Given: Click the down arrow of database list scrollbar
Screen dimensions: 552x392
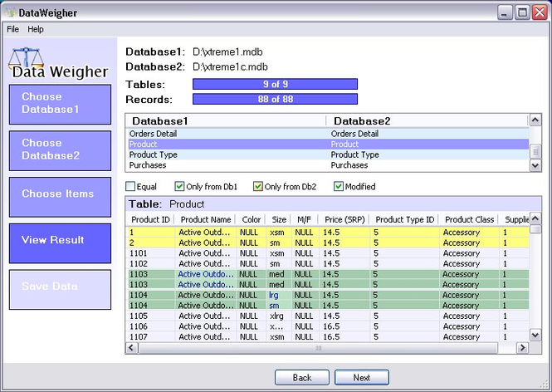Looking at the screenshot, I should click(535, 165).
